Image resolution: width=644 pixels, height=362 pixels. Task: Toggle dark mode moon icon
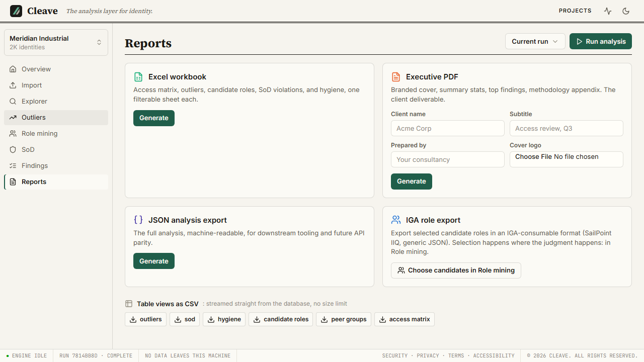coord(626,11)
